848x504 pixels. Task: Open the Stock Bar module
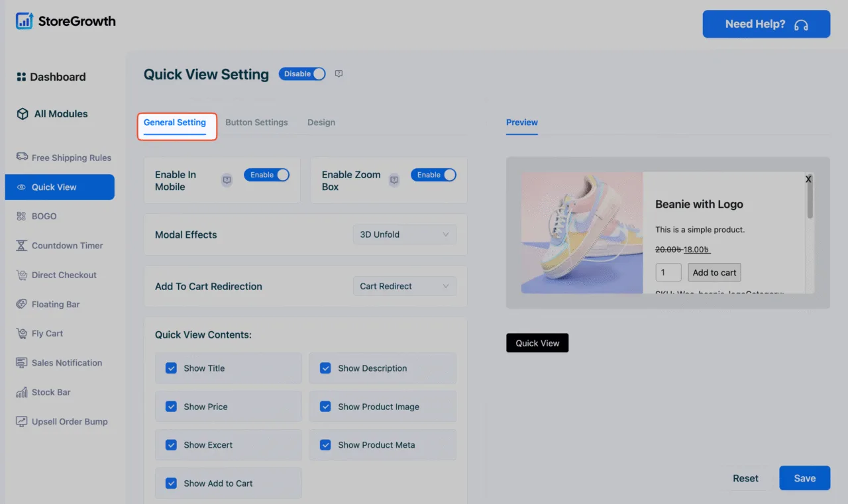point(43,392)
